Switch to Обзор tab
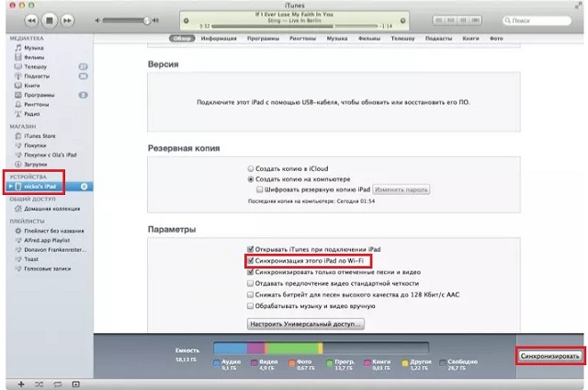This screenshot has width=588, height=390. pyautogui.click(x=182, y=39)
